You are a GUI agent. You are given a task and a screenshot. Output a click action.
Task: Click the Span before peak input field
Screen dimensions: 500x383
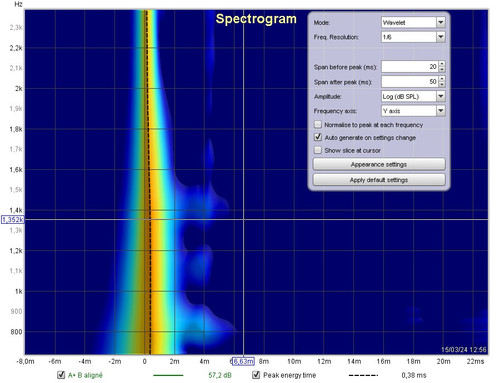[410, 67]
